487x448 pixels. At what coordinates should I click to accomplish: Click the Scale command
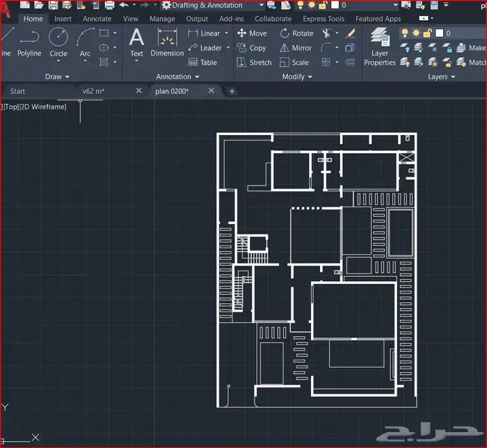(294, 63)
